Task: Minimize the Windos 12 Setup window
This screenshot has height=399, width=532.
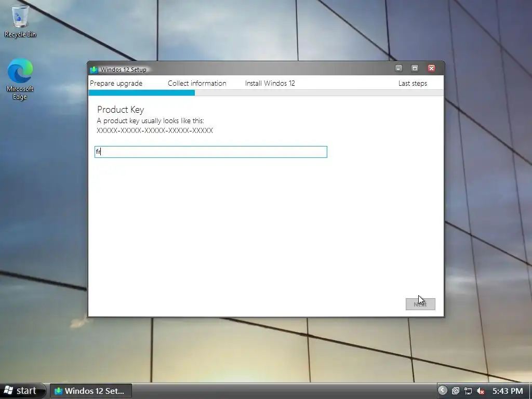Action: tap(398, 68)
